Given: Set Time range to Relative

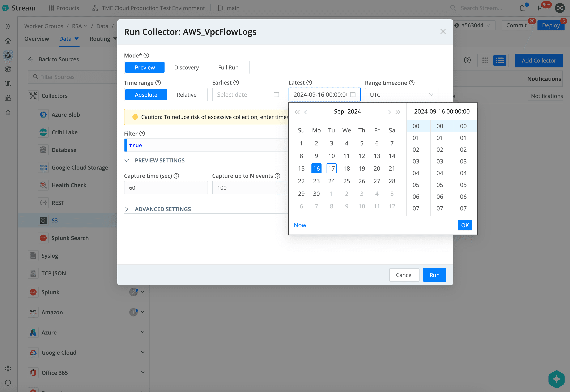Looking at the screenshot, I should [x=186, y=95].
